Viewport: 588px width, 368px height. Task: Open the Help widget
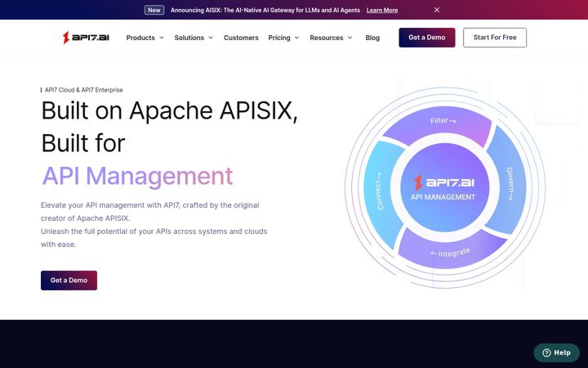pyautogui.click(x=556, y=352)
